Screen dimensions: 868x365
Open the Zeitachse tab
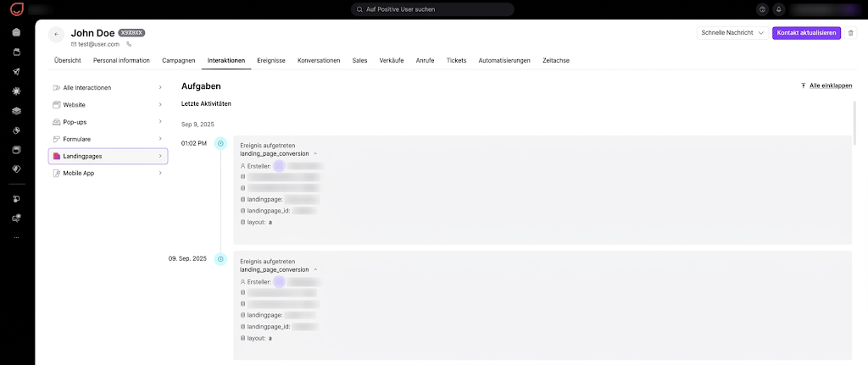pos(556,60)
